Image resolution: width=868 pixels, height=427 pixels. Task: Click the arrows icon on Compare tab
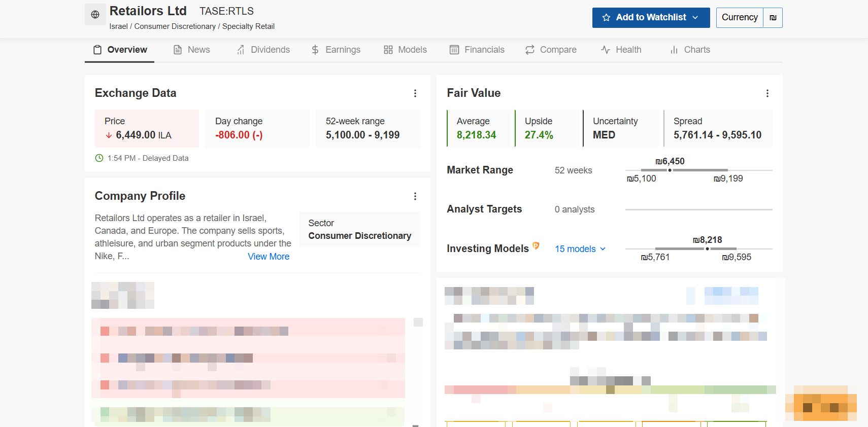coord(530,50)
